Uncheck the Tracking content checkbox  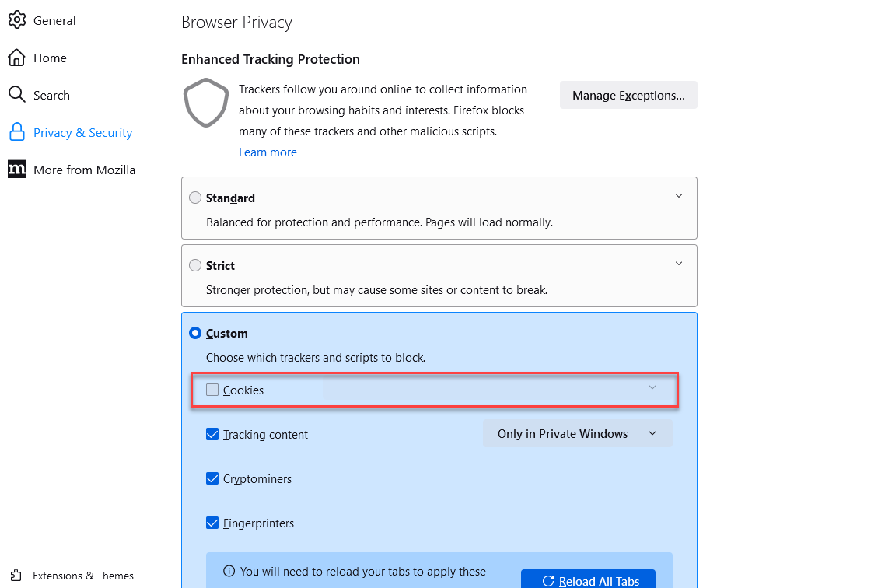pos(212,434)
